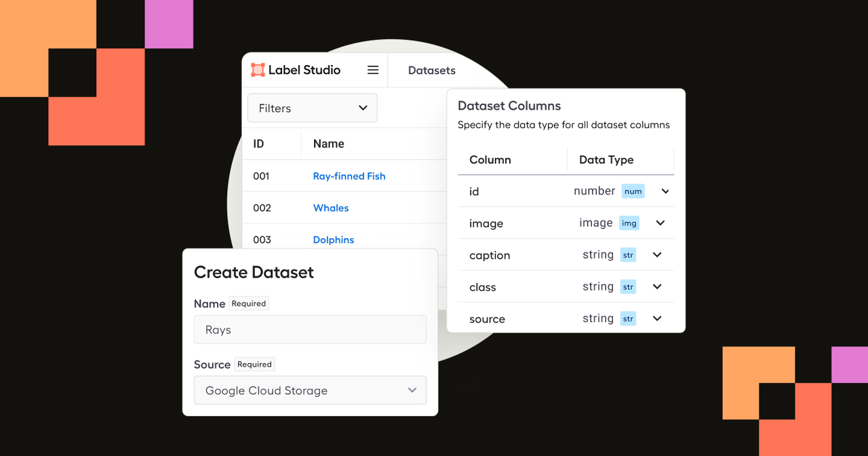Click the num badge beside the id column
868x456 pixels.
(633, 191)
